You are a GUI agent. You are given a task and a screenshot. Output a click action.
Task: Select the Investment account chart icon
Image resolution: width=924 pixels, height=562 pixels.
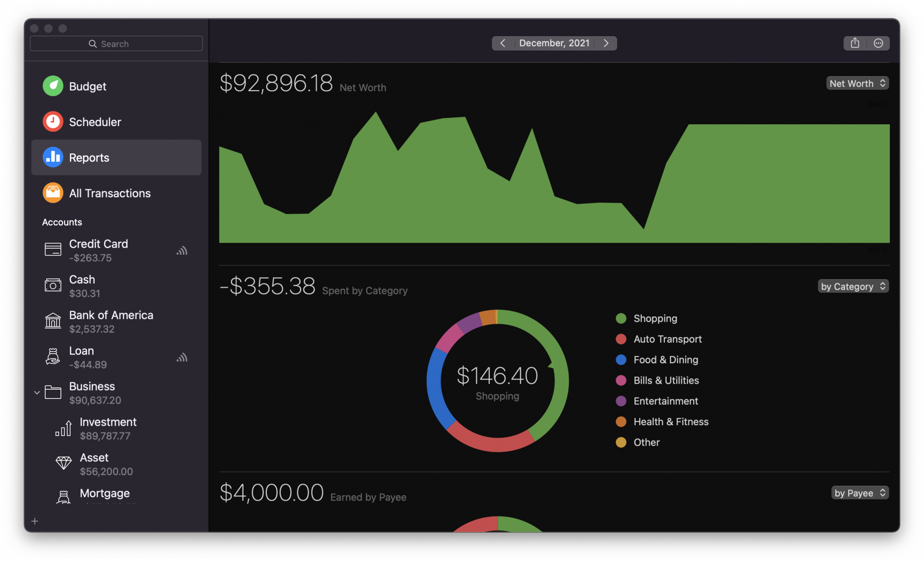64,428
